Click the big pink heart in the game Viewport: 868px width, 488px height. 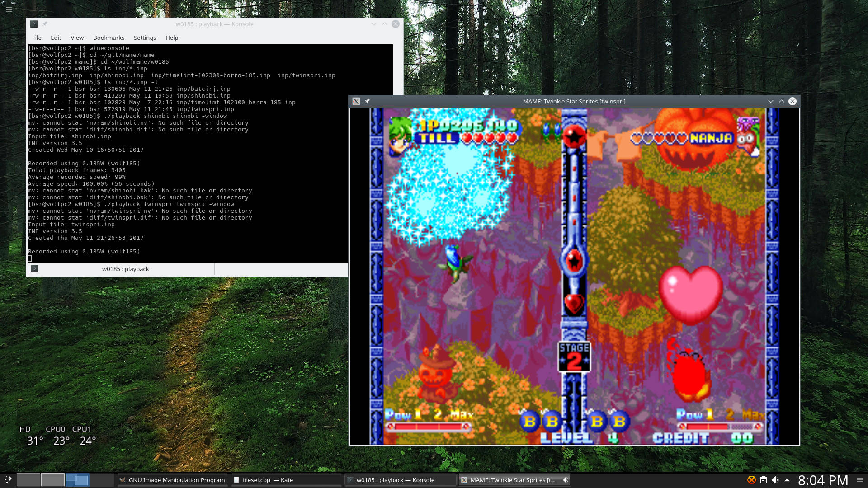690,295
